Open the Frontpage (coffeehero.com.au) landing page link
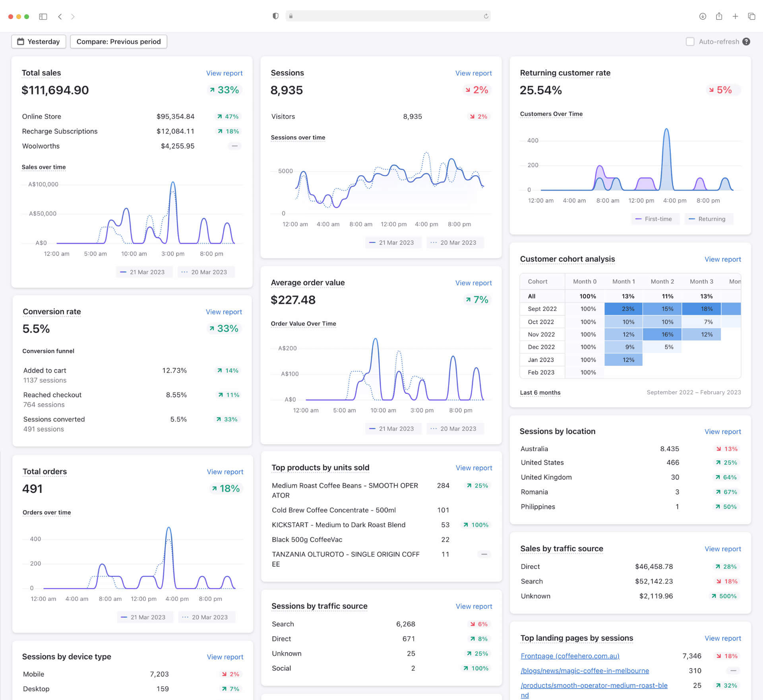The height and width of the screenshot is (700, 763). 570,656
